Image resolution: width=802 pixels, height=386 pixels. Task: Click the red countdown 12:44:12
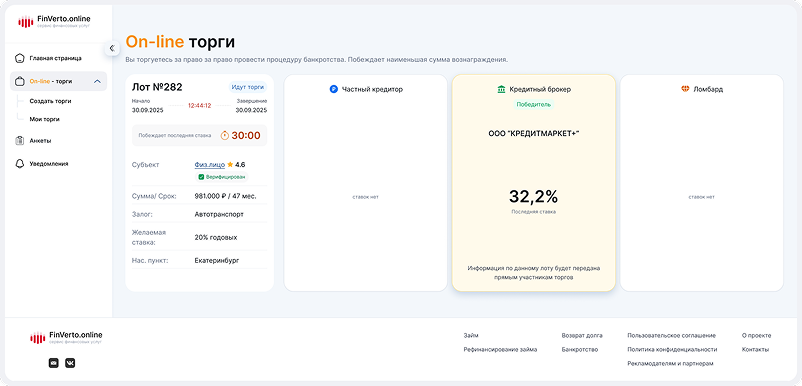click(x=199, y=105)
